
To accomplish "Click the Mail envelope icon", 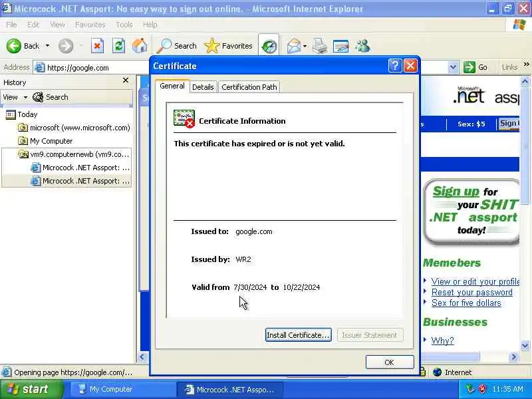I will (x=294, y=46).
